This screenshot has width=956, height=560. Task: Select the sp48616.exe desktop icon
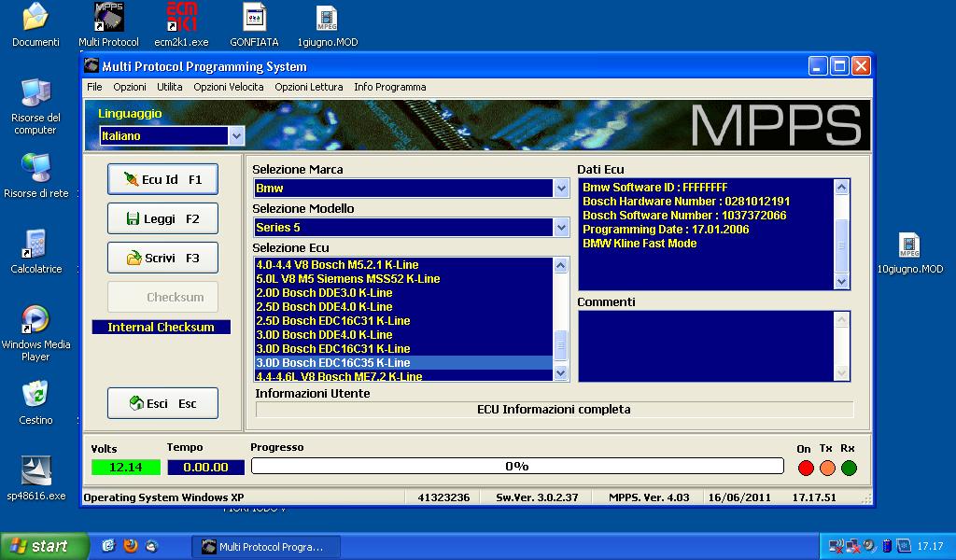tap(35, 470)
